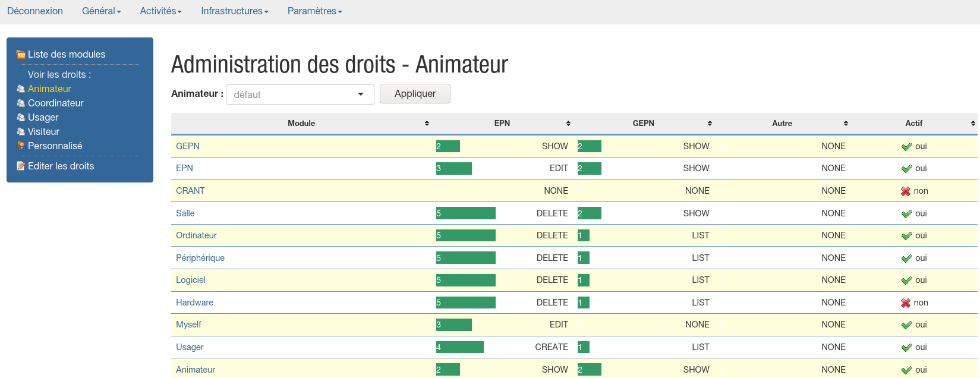
Task: Click the Visiteur icon in sidebar
Action: pyautogui.click(x=21, y=132)
